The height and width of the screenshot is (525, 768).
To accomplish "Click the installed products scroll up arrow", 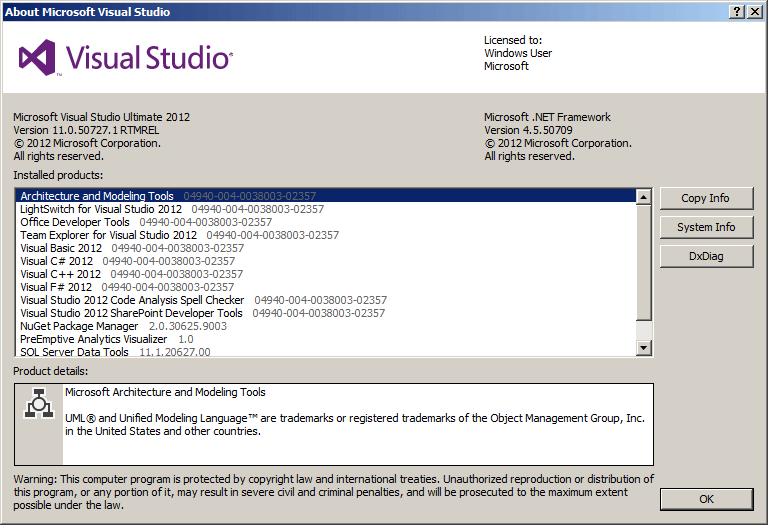I will pos(644,197).
